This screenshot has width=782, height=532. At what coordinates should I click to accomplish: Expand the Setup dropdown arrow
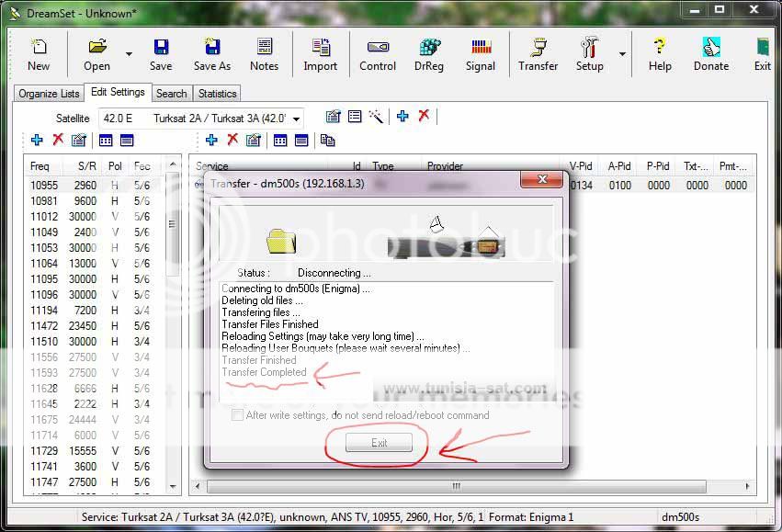click(x=622, y=54)
